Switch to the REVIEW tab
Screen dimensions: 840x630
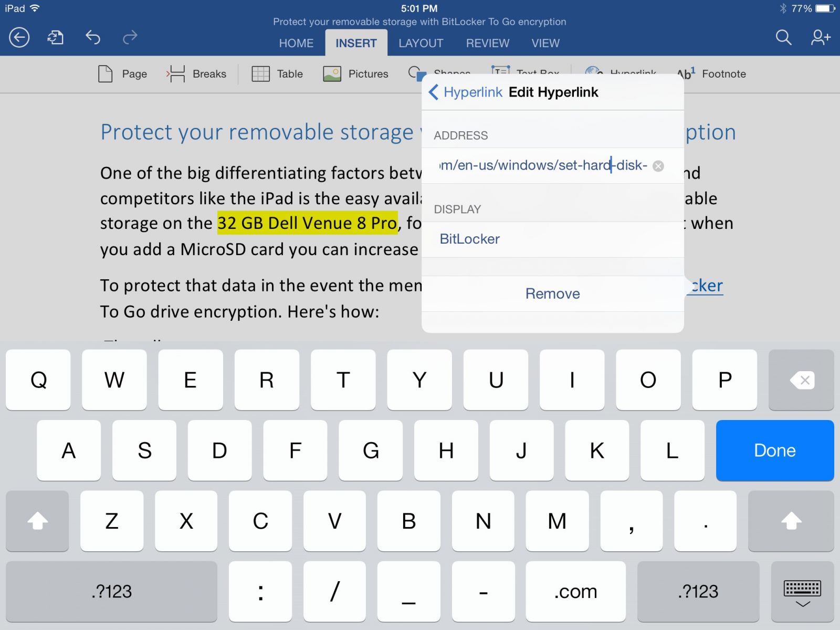click(x=488, y=43)
